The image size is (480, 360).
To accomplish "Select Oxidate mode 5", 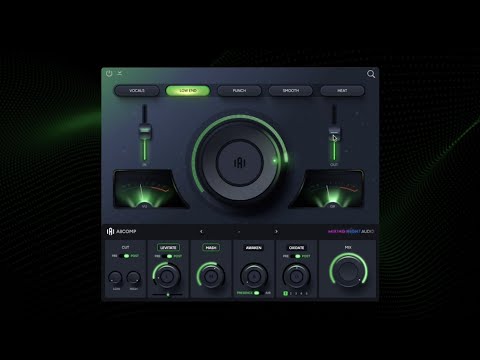I will point(307,293).
